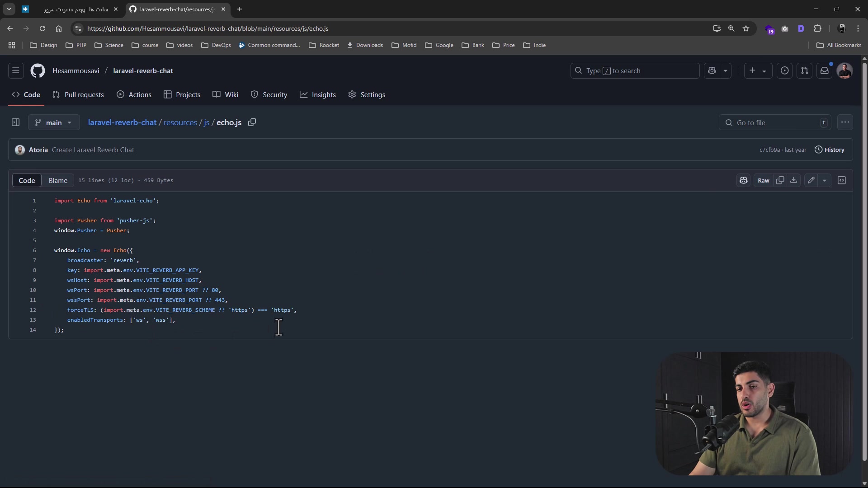Edit this file with pencil icon
Viewport: 868px width, 488px height.
[x=811, y=180]
